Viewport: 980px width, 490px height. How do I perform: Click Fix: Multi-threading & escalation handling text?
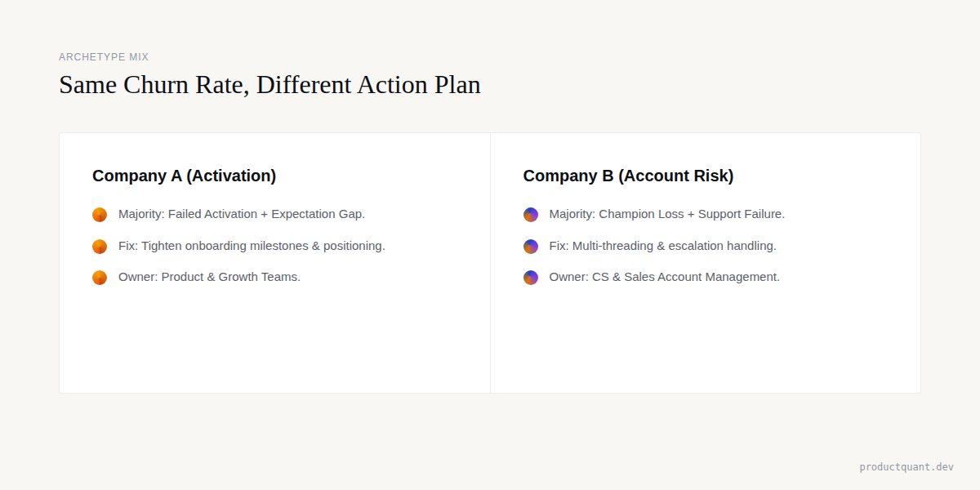pyautogui.click(x=663, y=246)
